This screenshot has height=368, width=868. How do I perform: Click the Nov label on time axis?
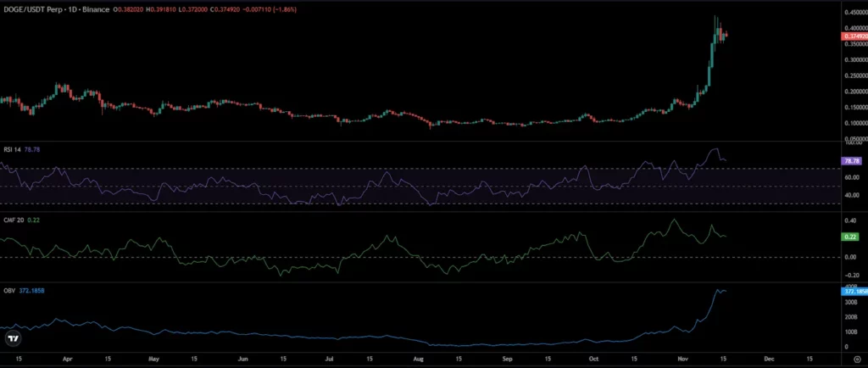tap(682, 359)
